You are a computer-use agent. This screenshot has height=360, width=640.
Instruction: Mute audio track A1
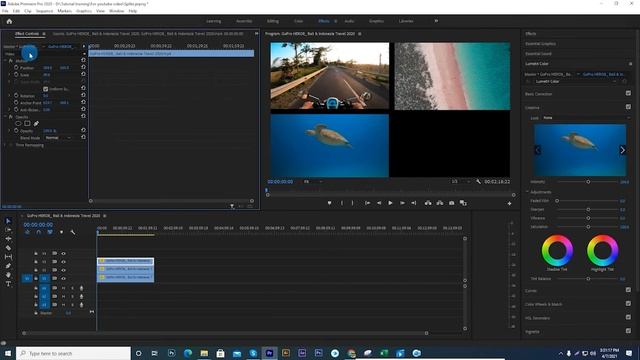coord(63,288)
